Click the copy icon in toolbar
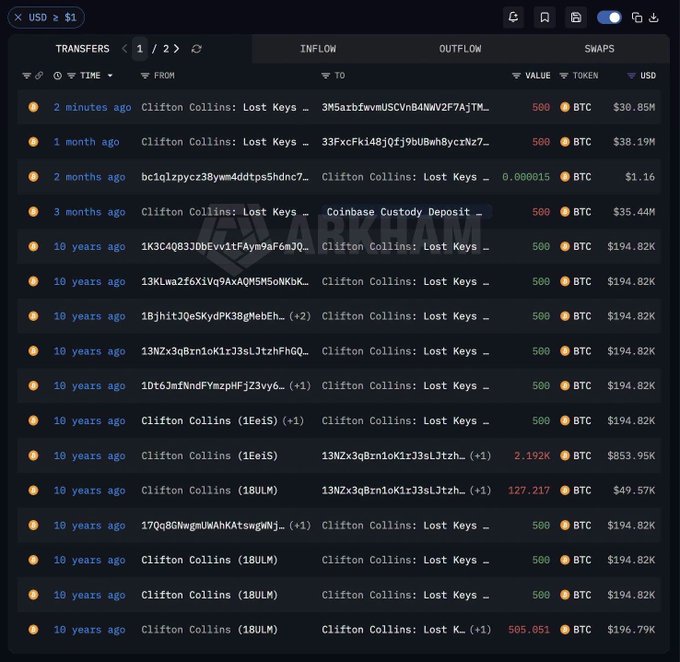 [637, 17]
